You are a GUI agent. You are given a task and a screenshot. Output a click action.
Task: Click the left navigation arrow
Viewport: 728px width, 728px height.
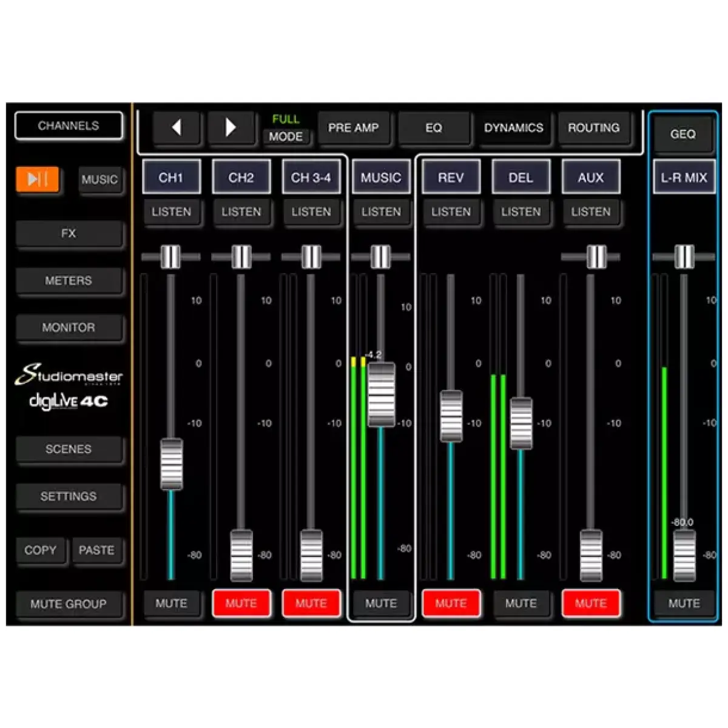176,128
